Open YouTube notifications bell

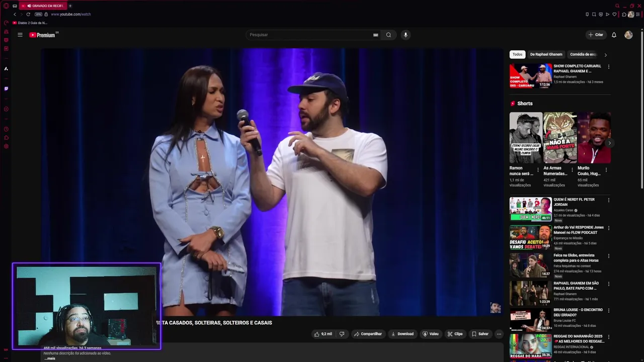tap(614, 35)
